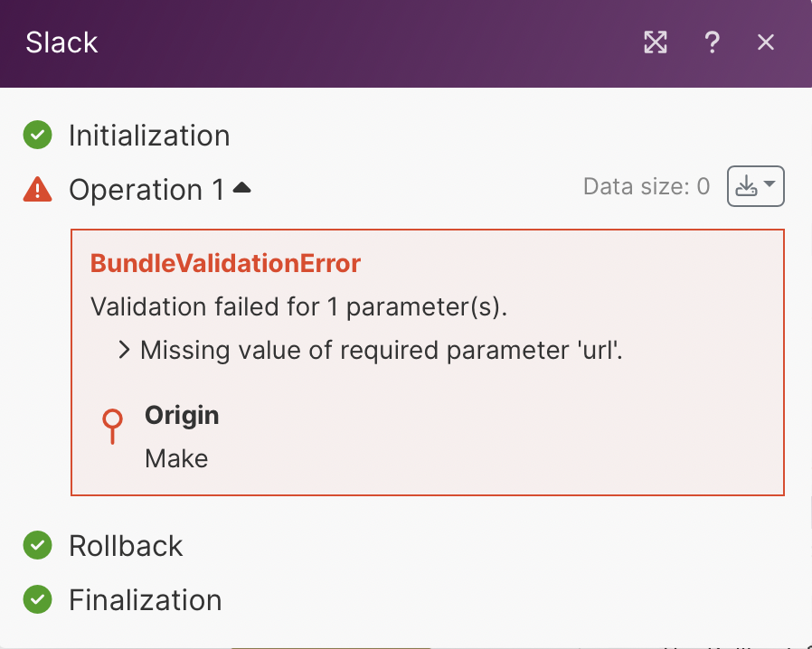Click the green check beside Initialization
The width and height of the screenshot is (812, 649).
[x=37, y=136]
